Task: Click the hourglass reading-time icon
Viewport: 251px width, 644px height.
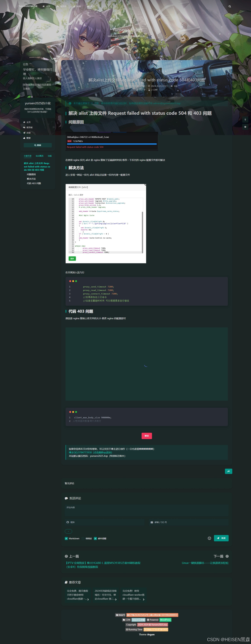Action: [x=149, y=90]
